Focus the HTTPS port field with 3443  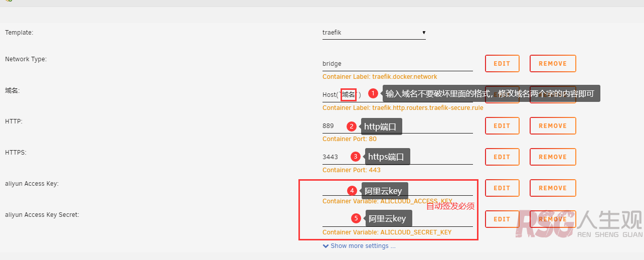398,157
